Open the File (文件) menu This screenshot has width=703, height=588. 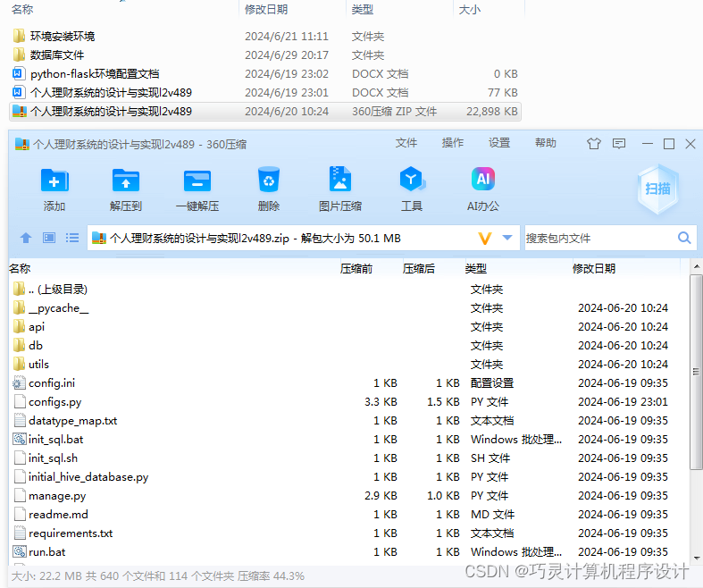click(x=406, y=143)
